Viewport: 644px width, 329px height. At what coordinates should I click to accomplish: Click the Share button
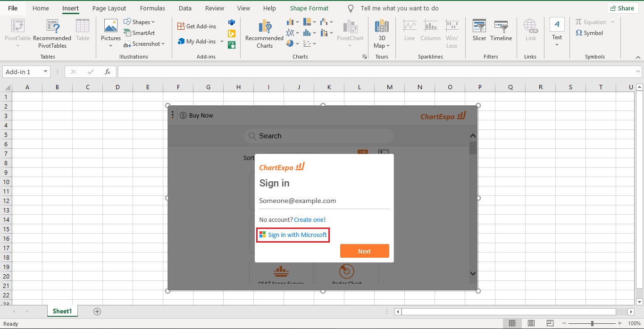(622, 8)
